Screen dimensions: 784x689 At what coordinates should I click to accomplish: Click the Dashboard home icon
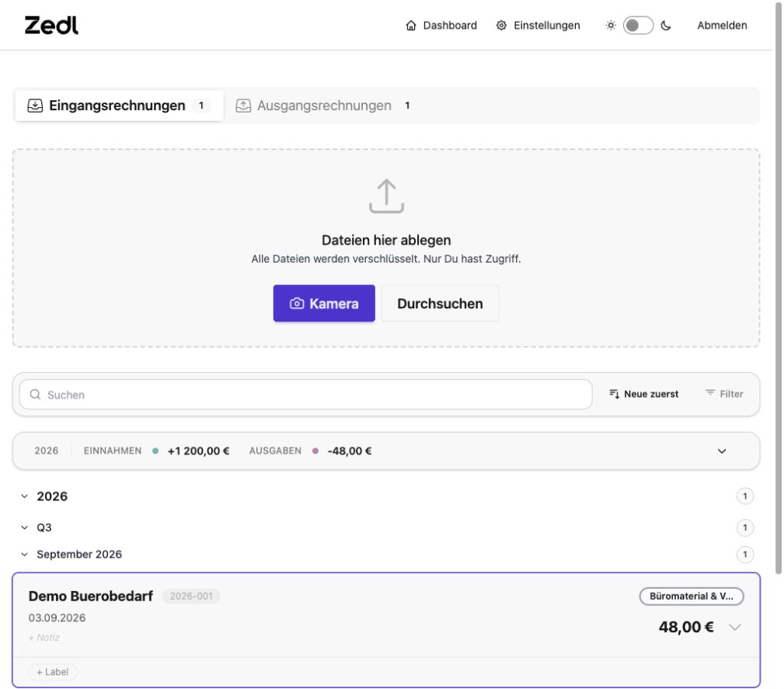410,26
